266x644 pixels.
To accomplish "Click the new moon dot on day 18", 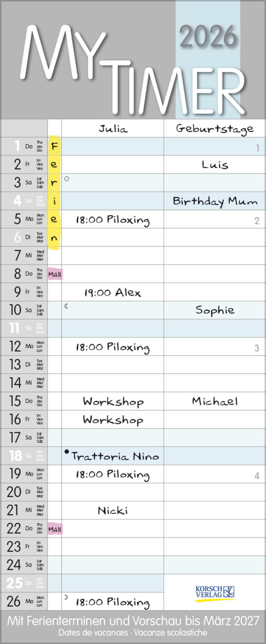I will (x=67, y=451).
